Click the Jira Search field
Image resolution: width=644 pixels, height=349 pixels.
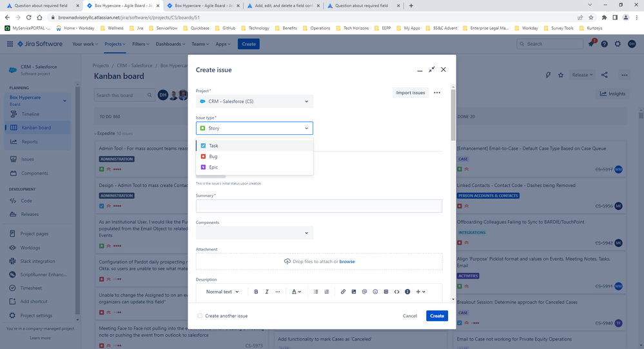coord(549,44)
